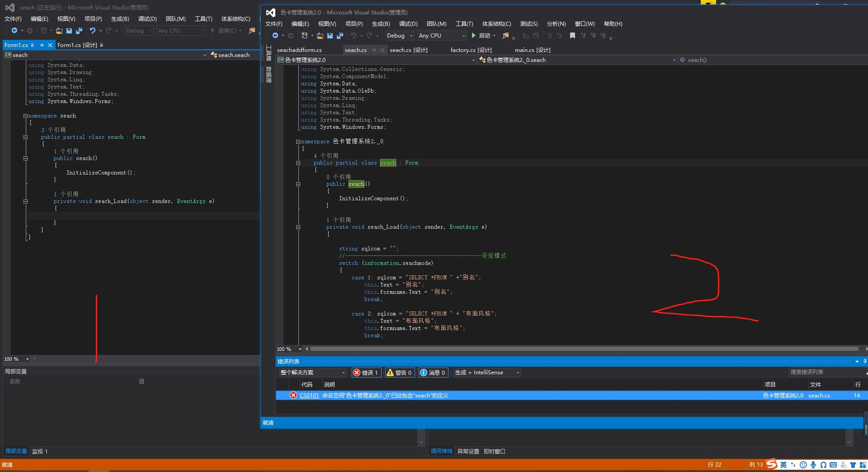Image resolution: width=868 pixels, height=472 pixels.
Task: Collapse namespace seach block in back window
Action: point(26,116)
